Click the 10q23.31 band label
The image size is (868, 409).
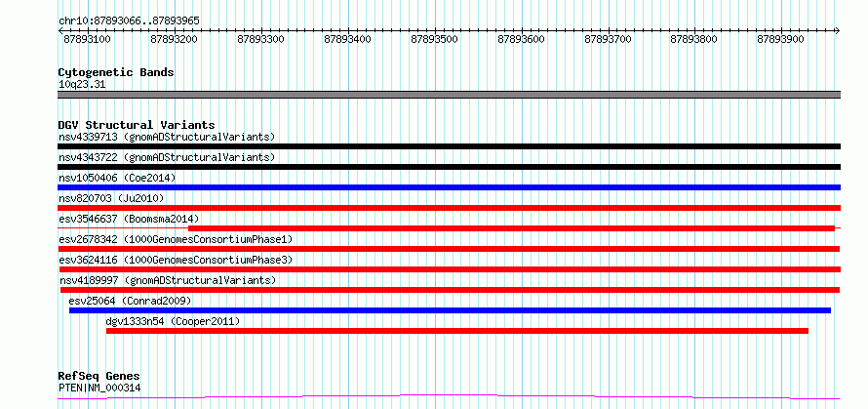point(82,85)
